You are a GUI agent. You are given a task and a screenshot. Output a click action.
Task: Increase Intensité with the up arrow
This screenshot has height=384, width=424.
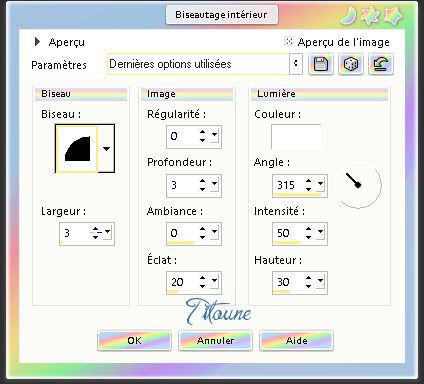pyautogui.click(x=309, y=229)
